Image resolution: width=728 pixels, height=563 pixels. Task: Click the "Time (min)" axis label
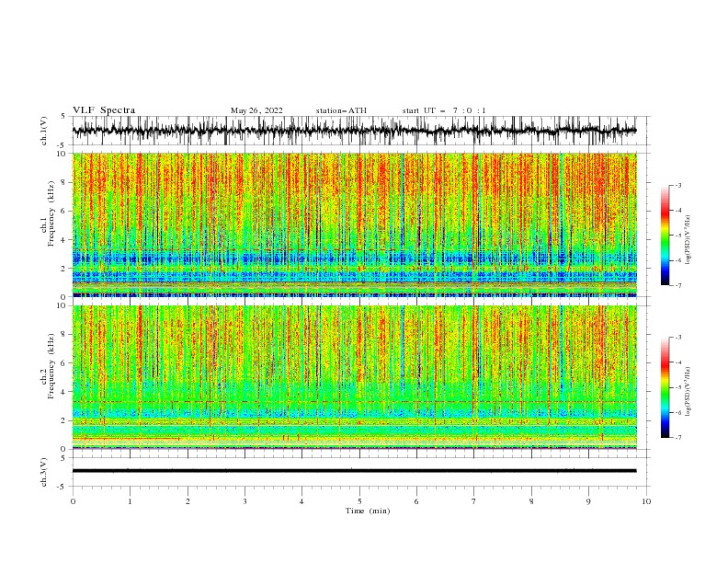pos(368,511)
